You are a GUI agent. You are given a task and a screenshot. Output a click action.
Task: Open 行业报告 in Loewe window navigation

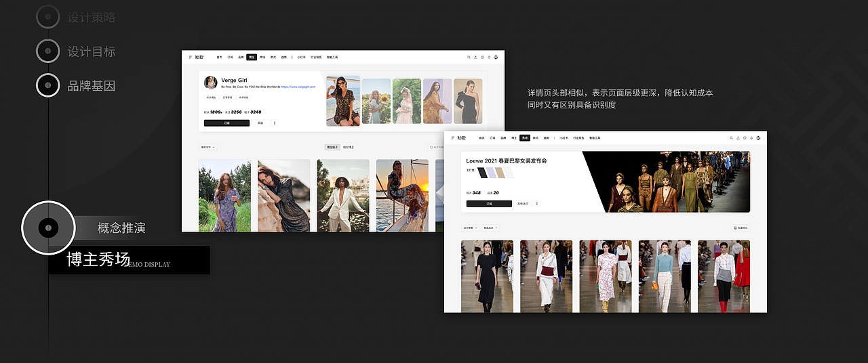tap(578, 138)
